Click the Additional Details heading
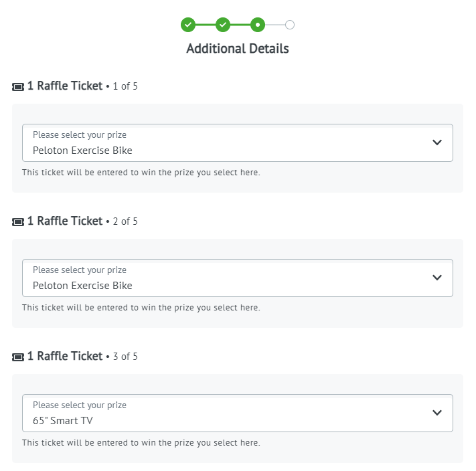Viewport: 476px width, 471px height. 238,49
